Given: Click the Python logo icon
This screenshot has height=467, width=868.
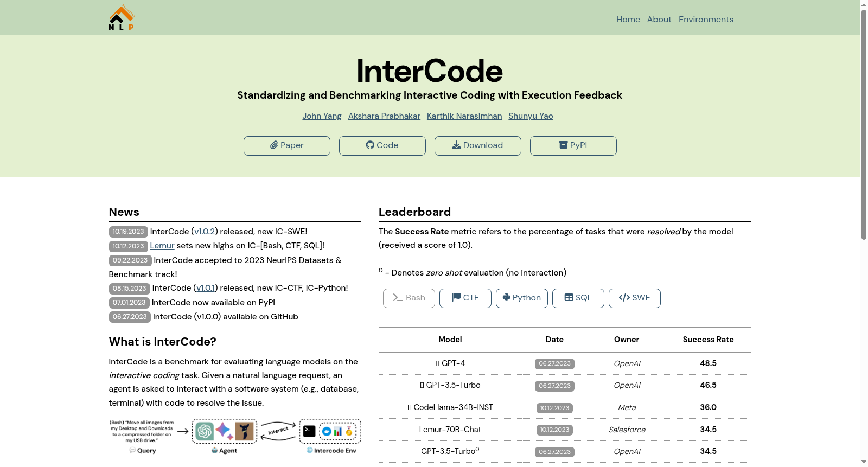Looking at the screenshot, I should tap(506, 297).
